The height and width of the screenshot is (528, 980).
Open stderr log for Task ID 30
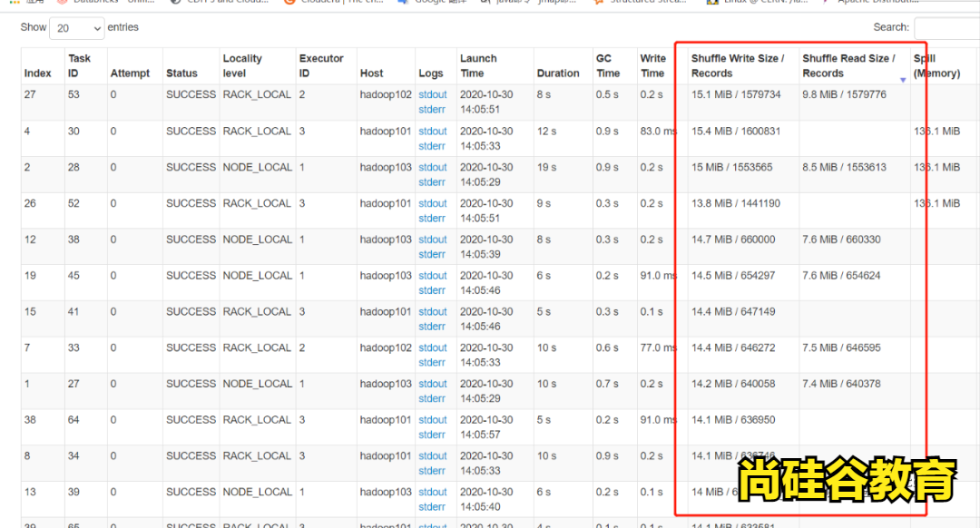pos(432,146)
